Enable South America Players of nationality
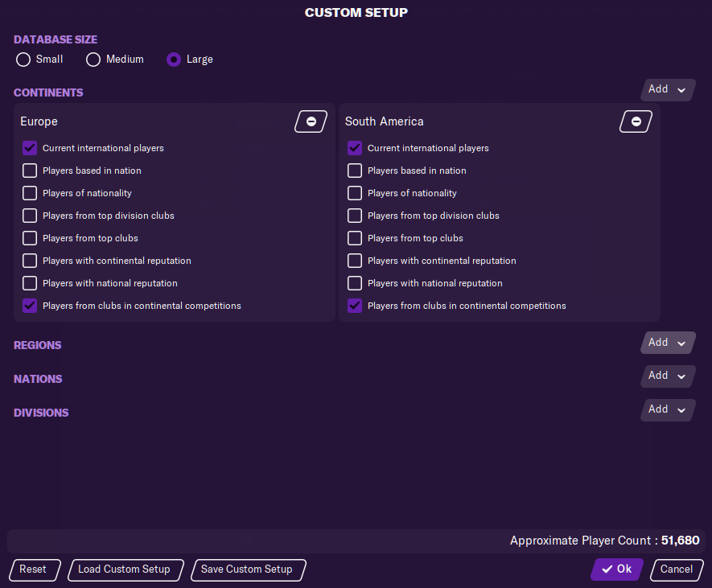The image size is (712, 588). (x=355, y=193)
